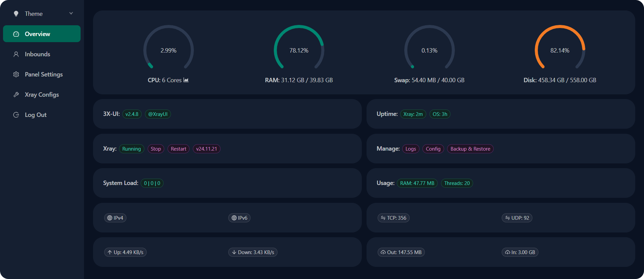
Task: Click the 3X-UI version v2.4.8 tag
Action: [132, 114]
